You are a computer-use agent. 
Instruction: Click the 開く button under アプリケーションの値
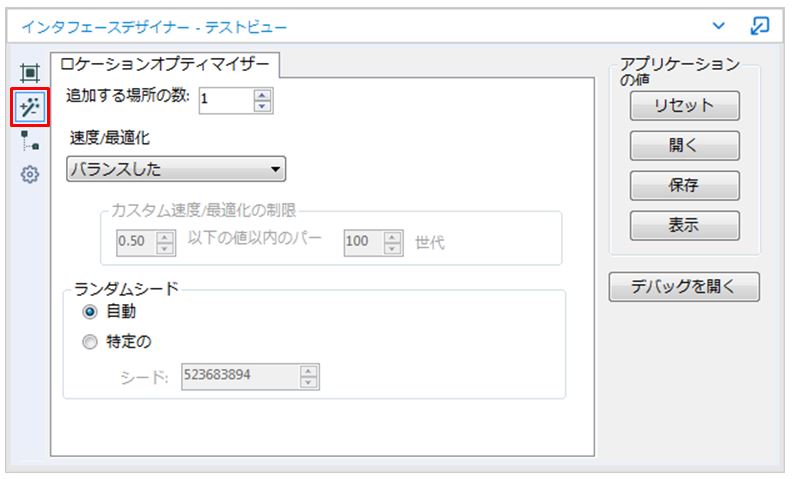click(684, 146)
